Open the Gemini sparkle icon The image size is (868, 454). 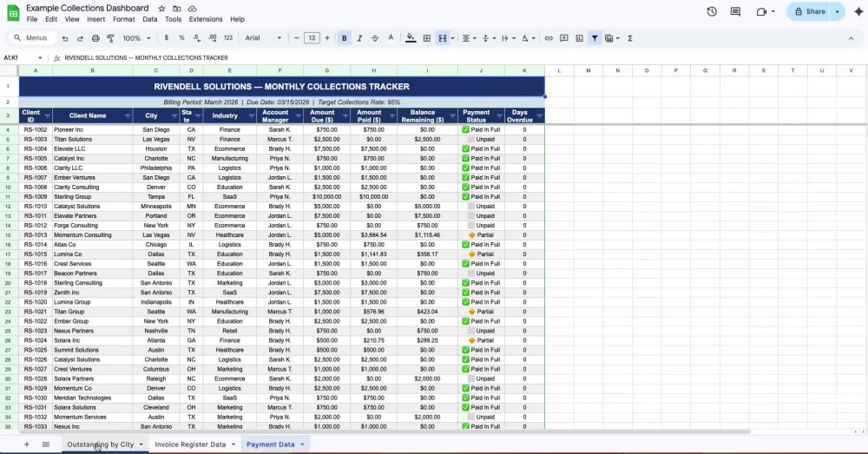tap(858, 11)
